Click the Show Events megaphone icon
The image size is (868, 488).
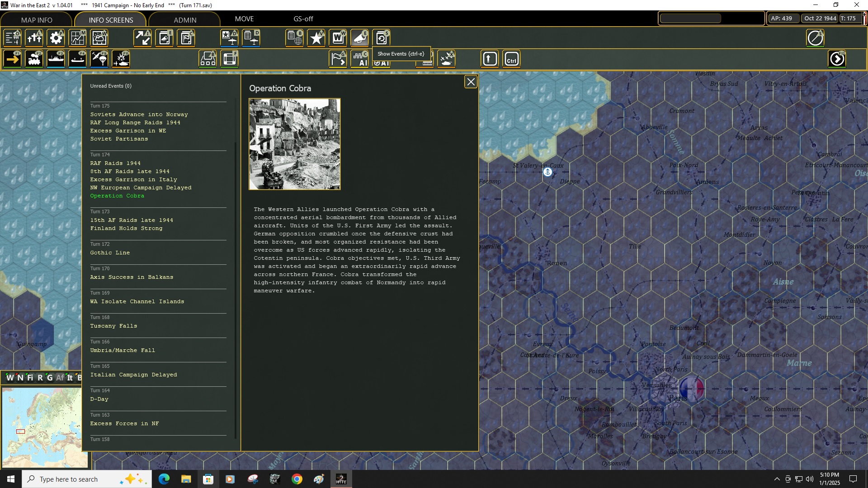click(360, 38)
